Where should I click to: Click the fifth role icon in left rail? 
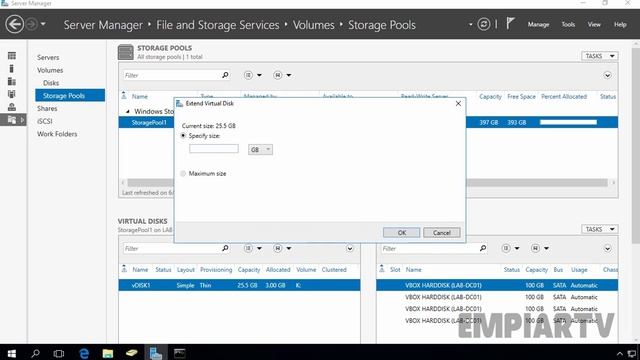tap(12, 107)
